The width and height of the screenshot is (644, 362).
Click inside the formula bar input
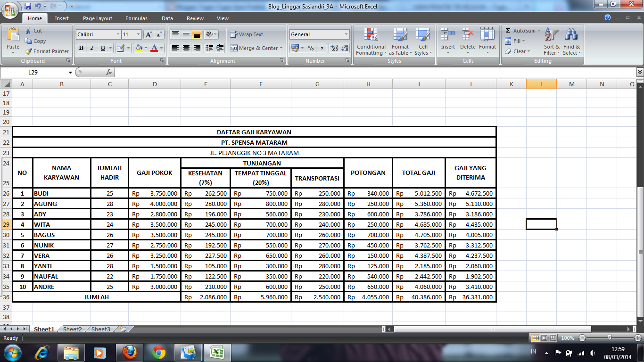tap(375, 72)
